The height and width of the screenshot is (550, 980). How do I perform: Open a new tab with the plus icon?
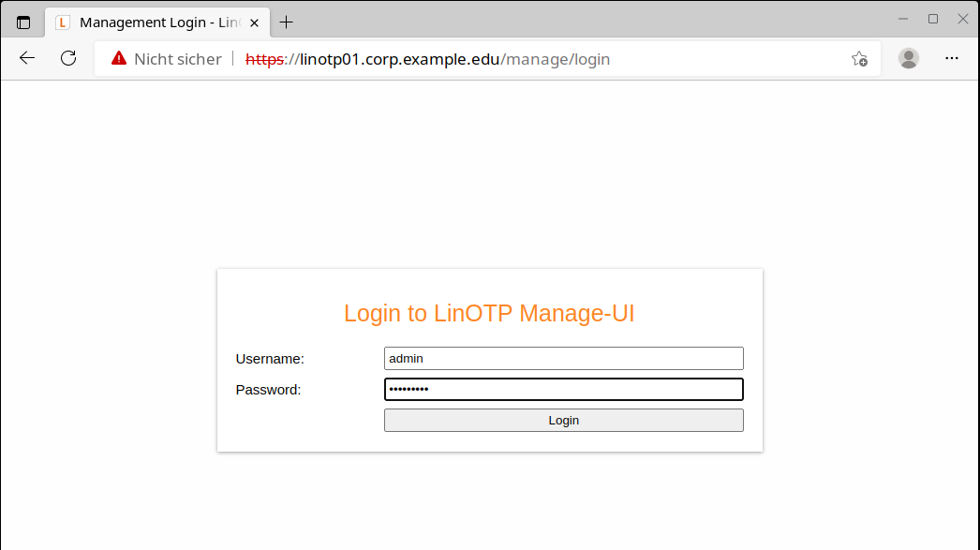tap(287, 22)
